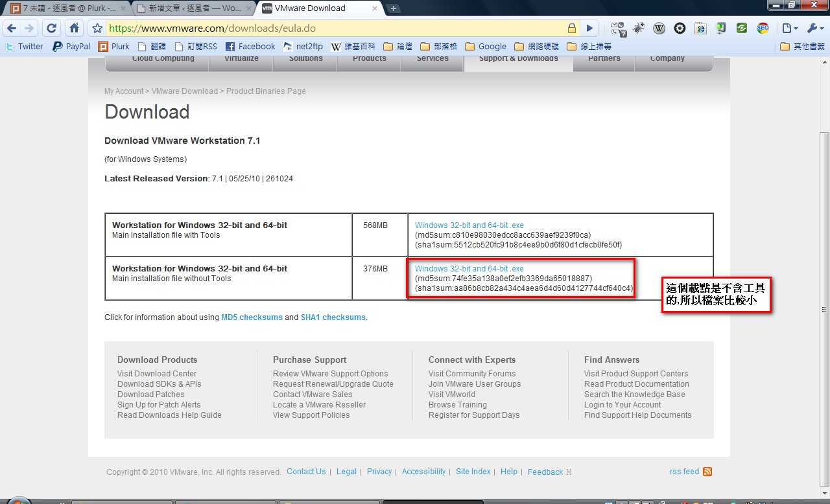830x504 pixels.
Task: Open the IE Tab extension icon
Action: [x=700, y=29]
